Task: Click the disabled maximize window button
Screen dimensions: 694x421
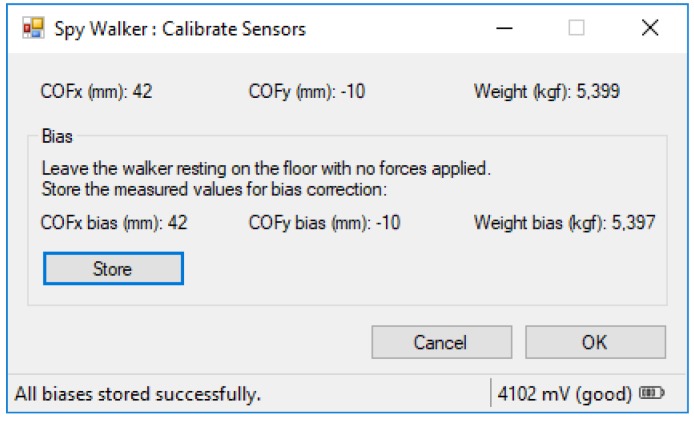Action: (576, 28)
